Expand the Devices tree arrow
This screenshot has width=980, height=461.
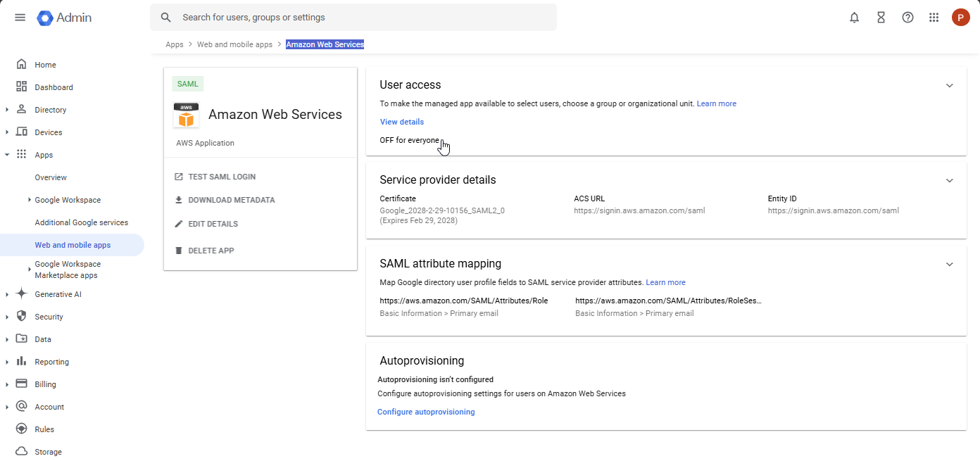tap(7, 132)
